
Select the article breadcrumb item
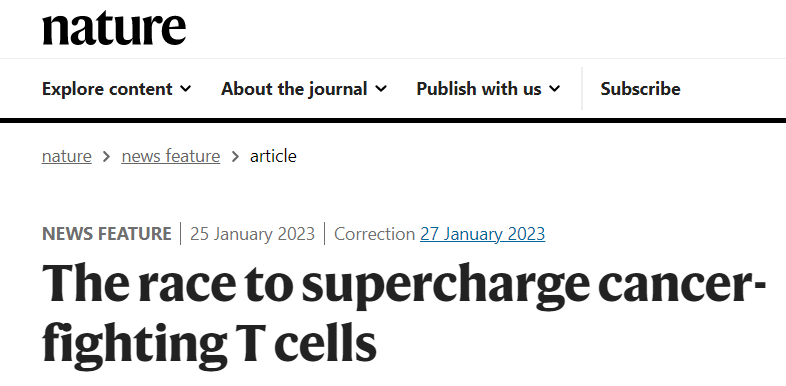click(273, 156)
